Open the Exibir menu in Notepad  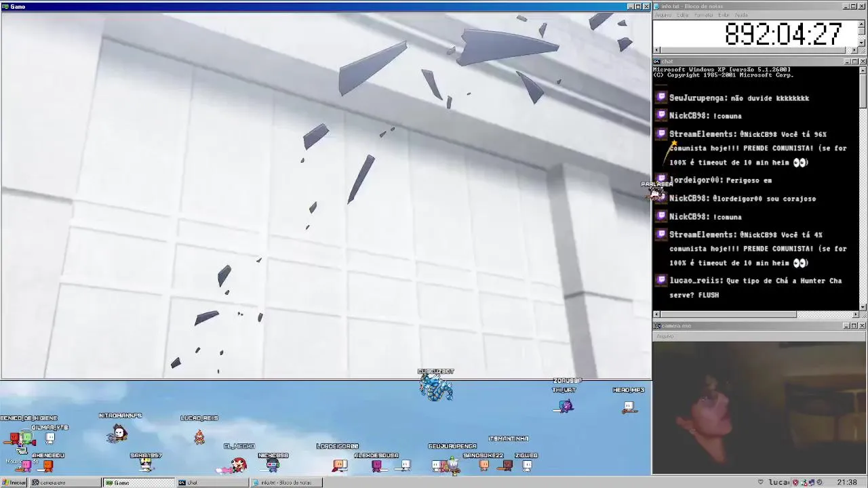coord(724,15)
